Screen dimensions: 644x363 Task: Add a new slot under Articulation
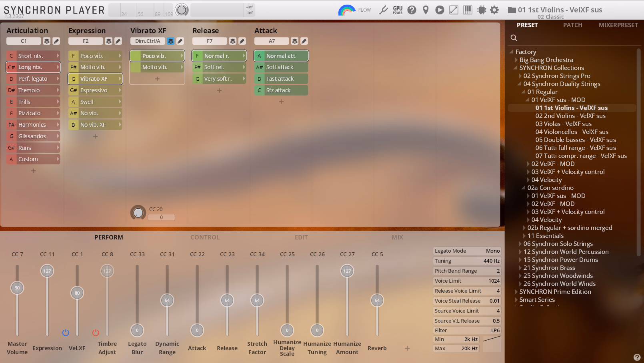pos(34,171)
